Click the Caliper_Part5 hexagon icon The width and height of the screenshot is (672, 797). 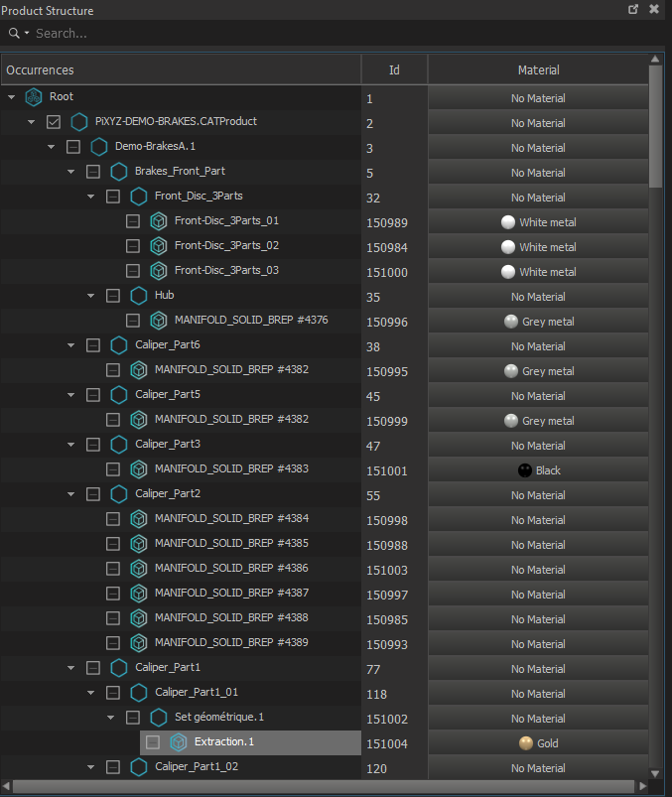[118, 395]
